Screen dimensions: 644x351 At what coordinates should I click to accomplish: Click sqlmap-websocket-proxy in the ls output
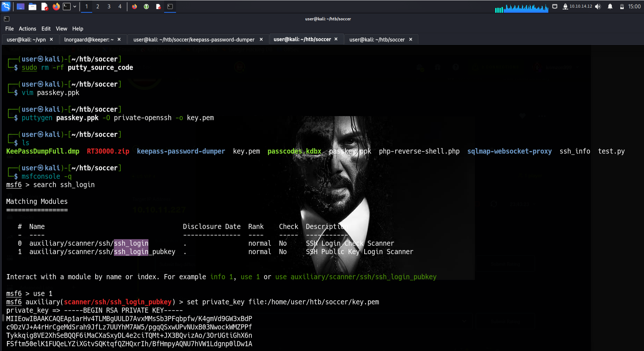click(x=510, y=151)
